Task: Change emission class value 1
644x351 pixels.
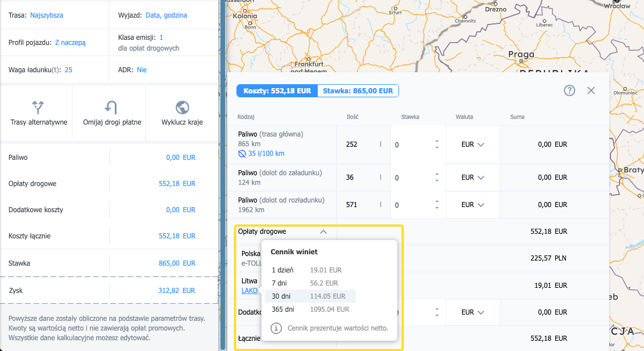Action: (x=161, y=38)
